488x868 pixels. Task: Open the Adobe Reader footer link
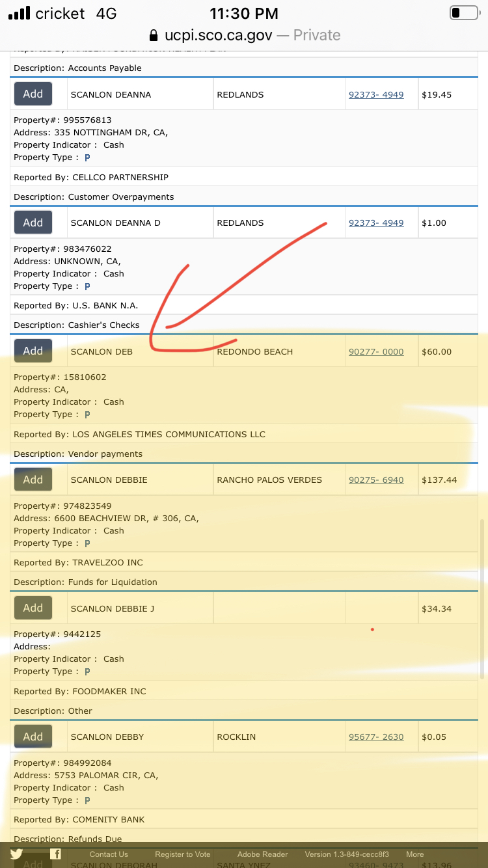[x=263, y=854]
